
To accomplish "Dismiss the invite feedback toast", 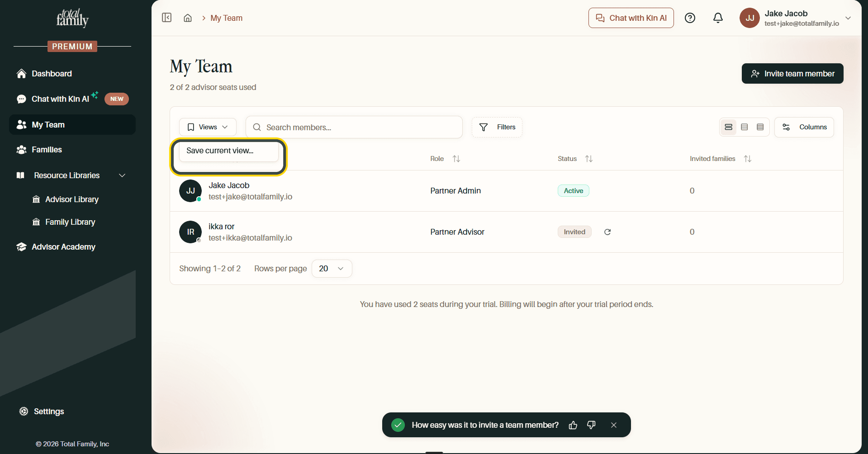I will 614,425.
